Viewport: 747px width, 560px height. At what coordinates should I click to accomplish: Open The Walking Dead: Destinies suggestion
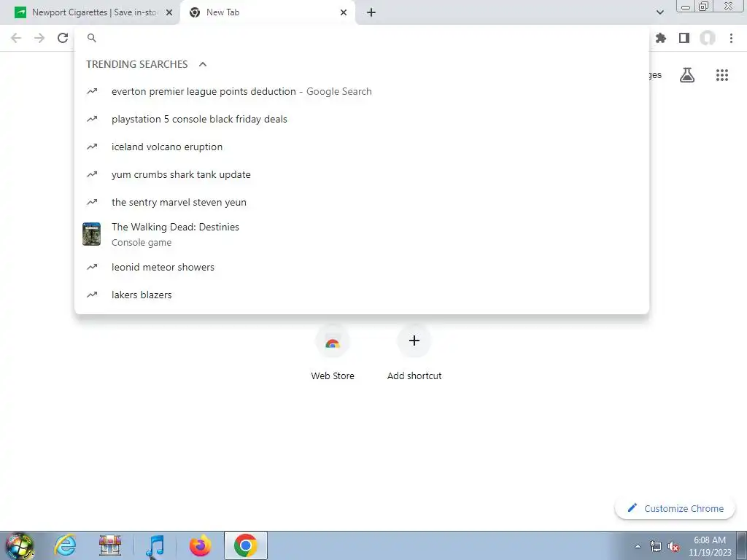(x=362, y=234)
